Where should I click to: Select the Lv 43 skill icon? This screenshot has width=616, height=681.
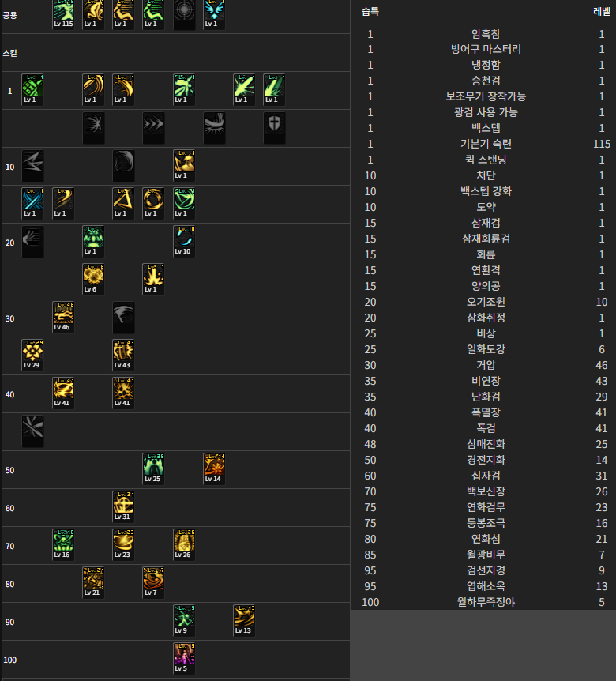point(123,356)
